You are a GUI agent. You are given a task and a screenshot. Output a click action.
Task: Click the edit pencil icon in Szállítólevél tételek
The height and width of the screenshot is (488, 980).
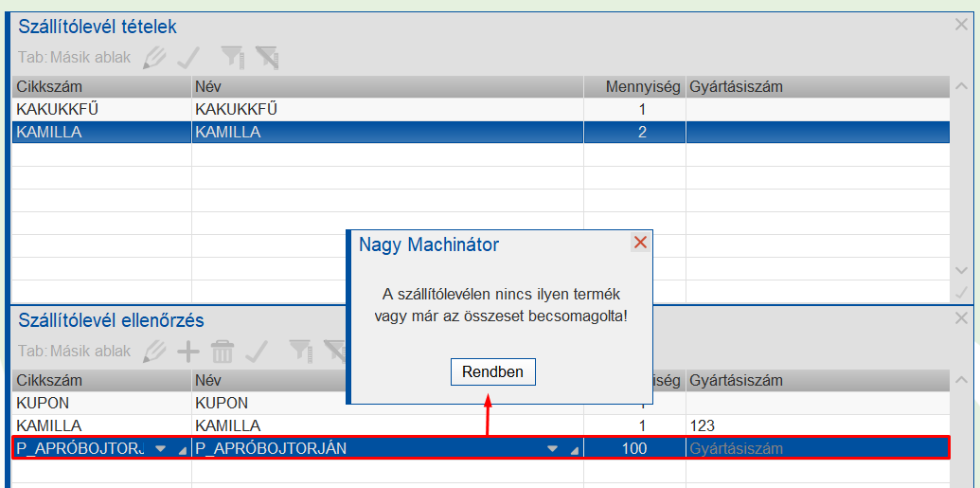coord(154,58)
